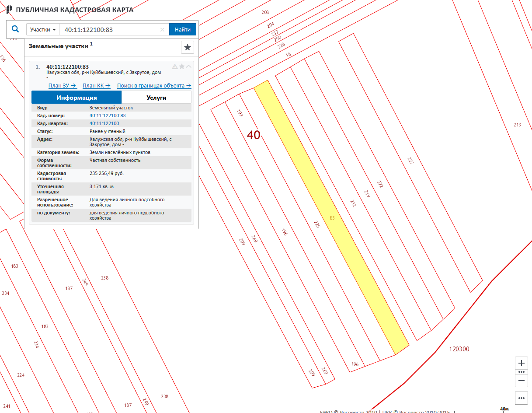Open the План КК link
Image resolution: width=532 pixels, height=413 pixels.
pyautogui.click(x=96, y=86)
